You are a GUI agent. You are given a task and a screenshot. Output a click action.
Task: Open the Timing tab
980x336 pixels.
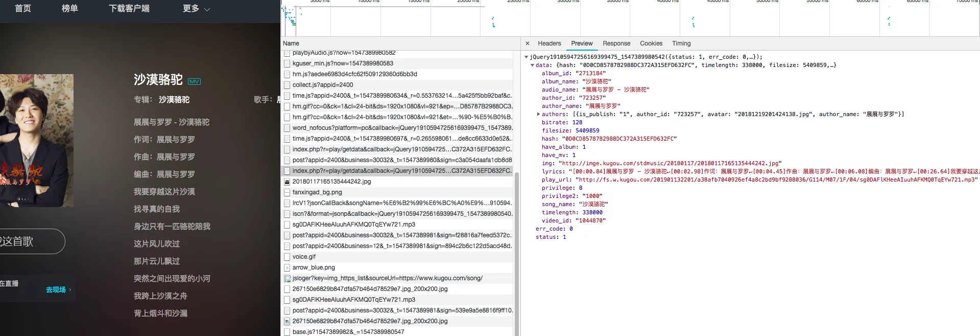(x=681, y=43)
